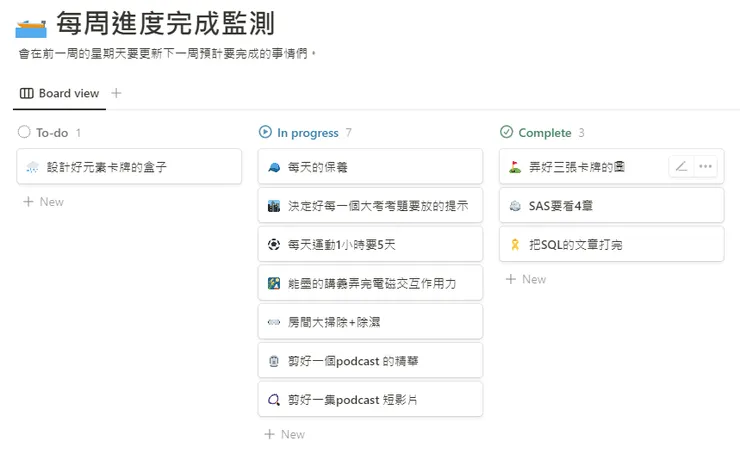Screen dimensions: 740x460
Task: Click the Complete status check icon
Action: [506, 132]
